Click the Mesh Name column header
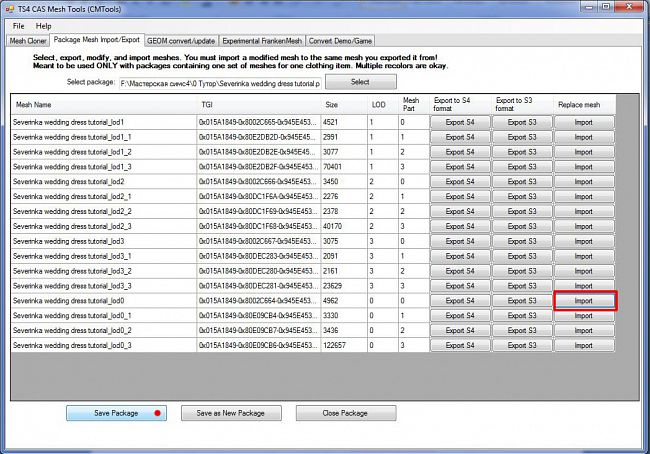This screenshot has width=650, height=454. tap(104, 104)
